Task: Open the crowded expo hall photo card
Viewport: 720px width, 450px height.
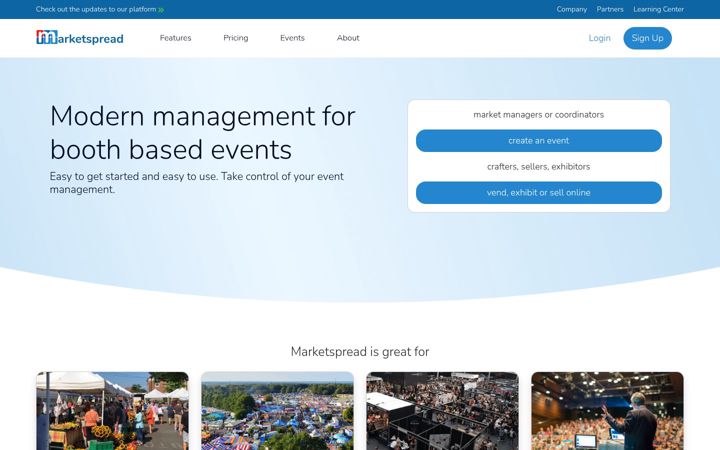Action: pos(442,411)
